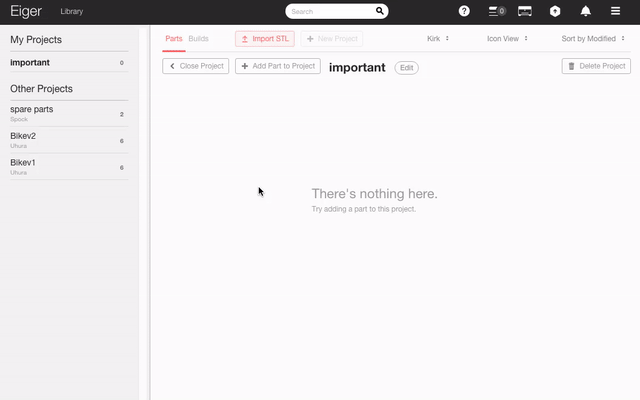The image size is (640, 400).
Task: Open the hamburger menu
Action: pos(616,11)
